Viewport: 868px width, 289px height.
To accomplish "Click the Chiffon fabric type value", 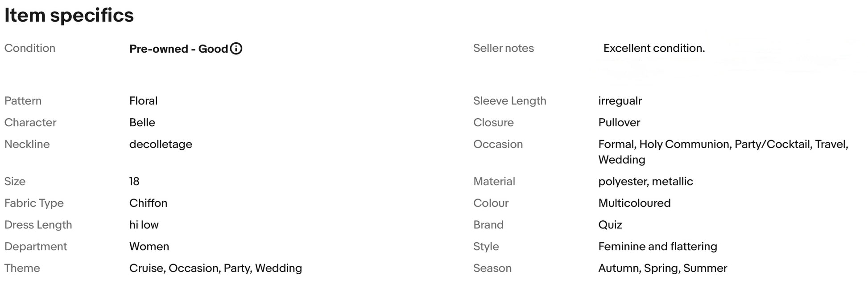I will click(x=148, y=203).
